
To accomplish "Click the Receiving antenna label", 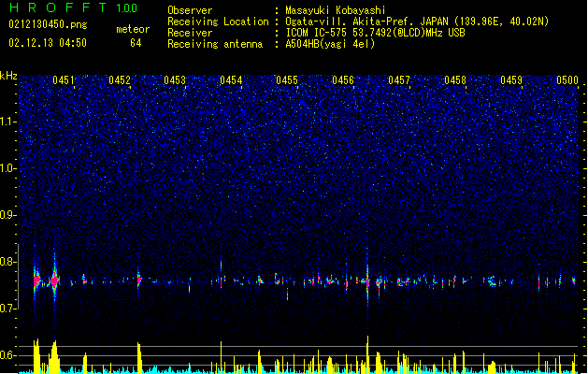I will point(215,44).
